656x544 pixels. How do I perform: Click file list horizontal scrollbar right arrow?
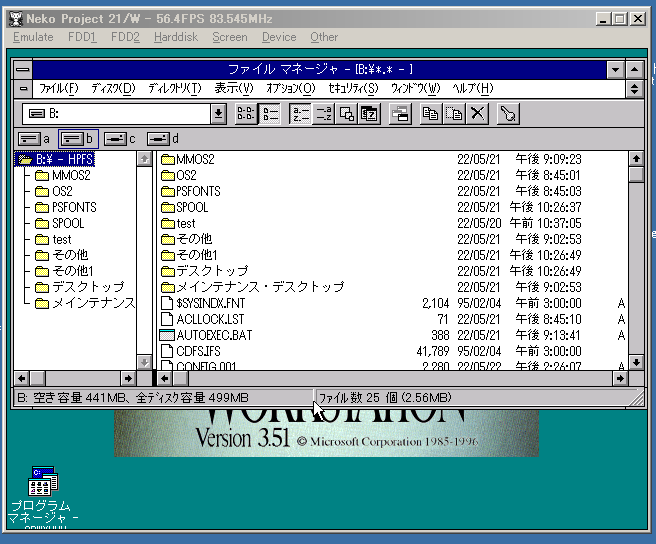point(620,379)
